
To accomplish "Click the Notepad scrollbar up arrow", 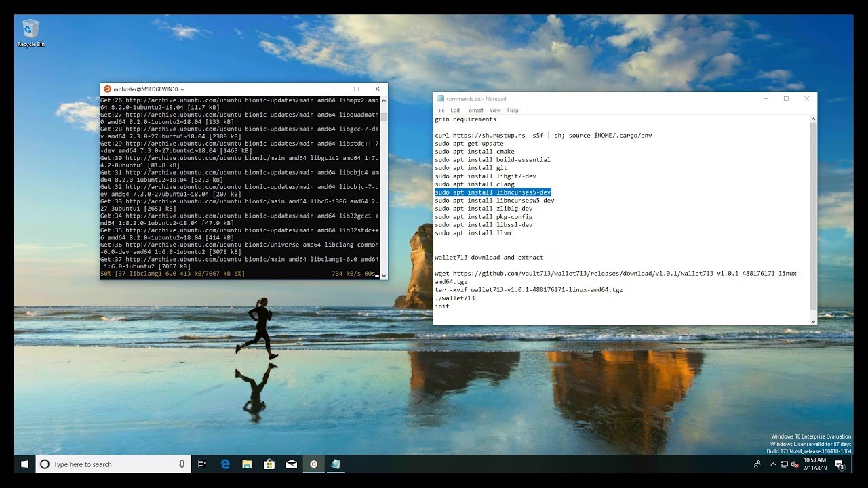I will (x=813, y=119).
